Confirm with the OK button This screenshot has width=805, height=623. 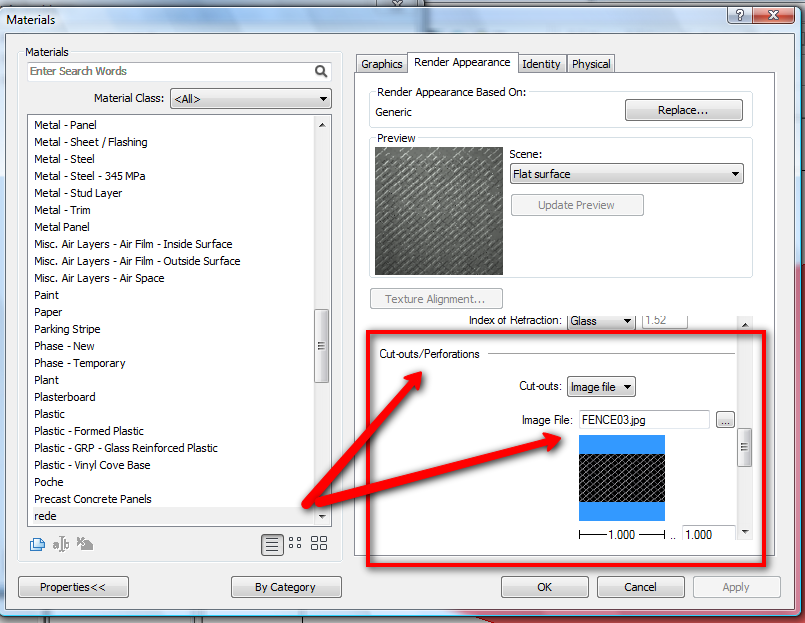pyautogui.click(x=545, y=587)
